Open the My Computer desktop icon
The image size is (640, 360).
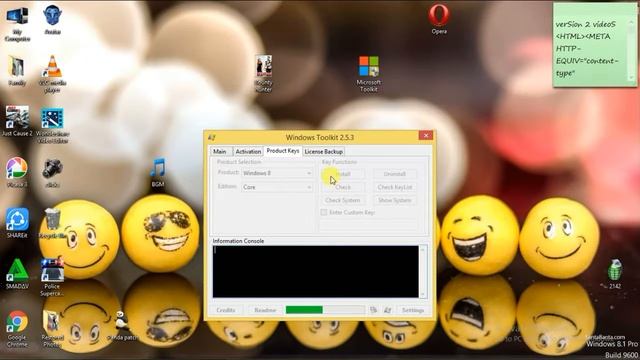click(17, 23)
